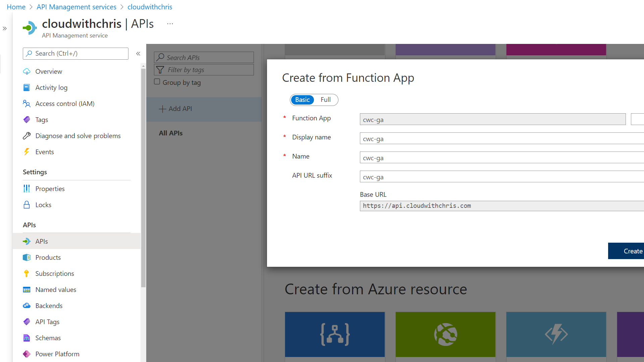Click the Events lightning bolt icon
Viewport: 644px width, 362px height.
(26, 152)
